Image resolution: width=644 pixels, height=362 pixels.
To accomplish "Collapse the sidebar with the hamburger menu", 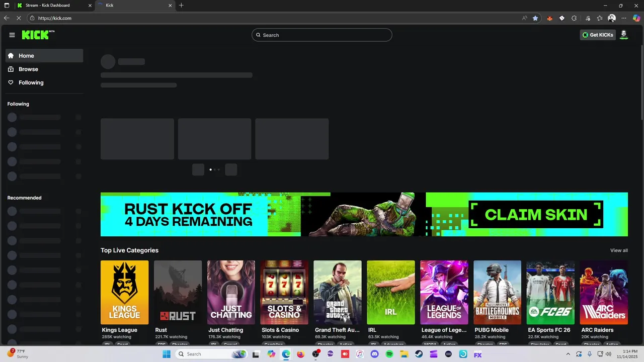I will click(12, 35).
